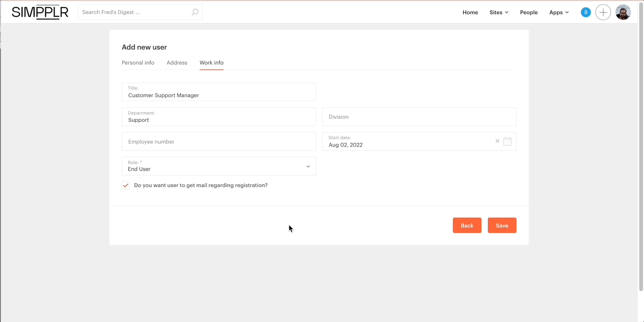This screenshot has width=644, height=322.
Task: Open the Apps menu dropdown
Action: [559, 13]
